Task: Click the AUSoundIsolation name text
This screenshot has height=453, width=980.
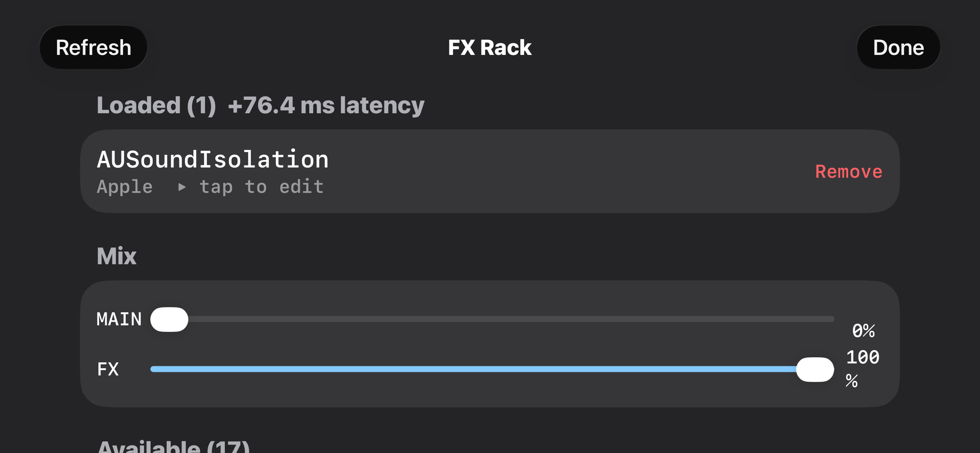Action: pos(213,159)
